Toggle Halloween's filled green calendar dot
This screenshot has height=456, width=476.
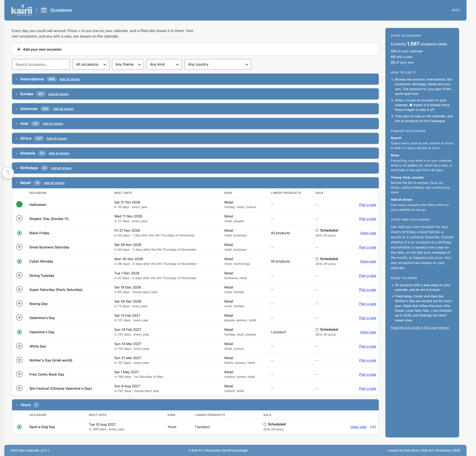19,204
